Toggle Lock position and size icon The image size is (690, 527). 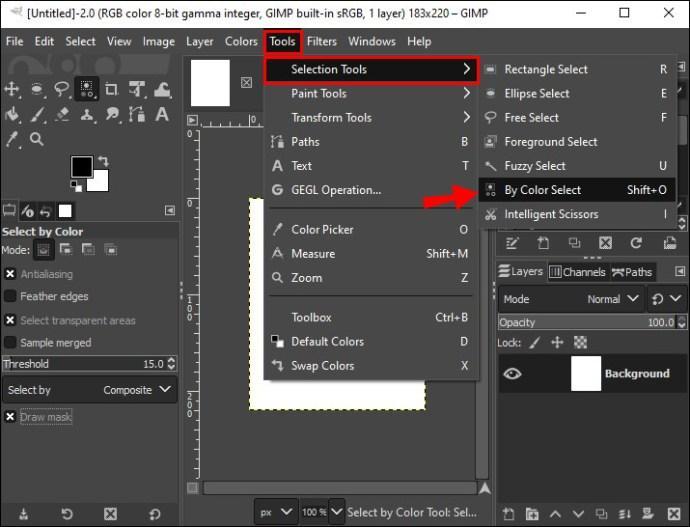pyautogui.click(x=557, y=342)
